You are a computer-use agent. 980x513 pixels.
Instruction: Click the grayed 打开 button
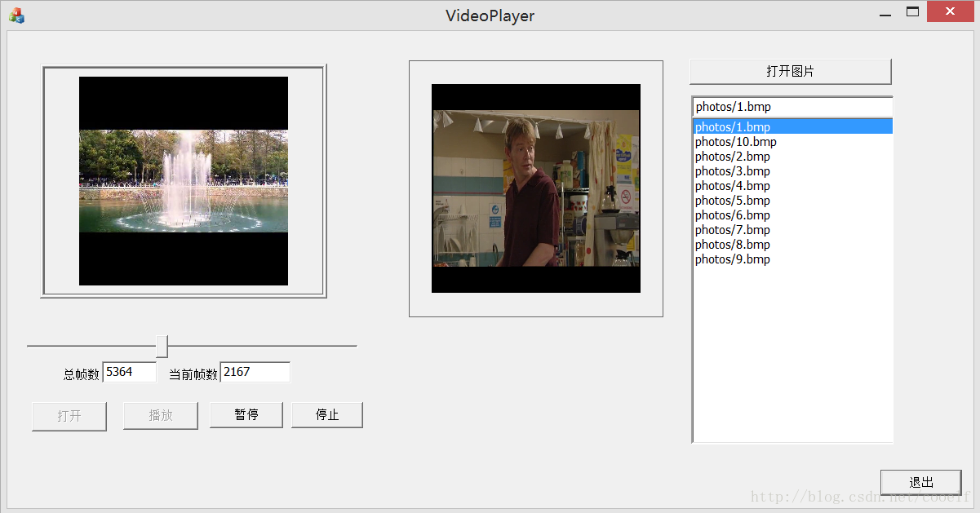pos(69,416)
